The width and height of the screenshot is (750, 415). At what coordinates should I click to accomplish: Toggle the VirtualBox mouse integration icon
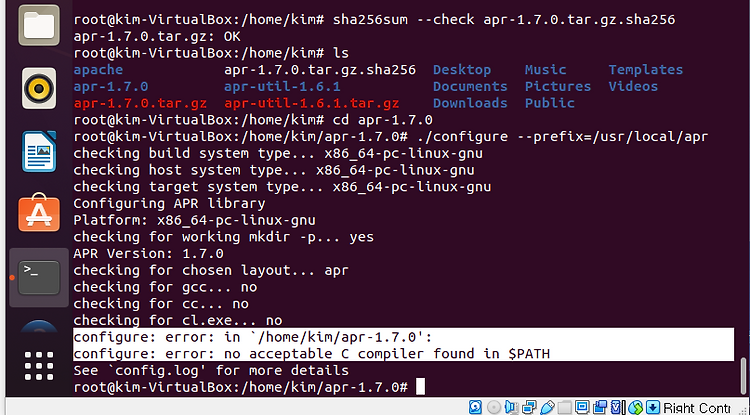636,407
